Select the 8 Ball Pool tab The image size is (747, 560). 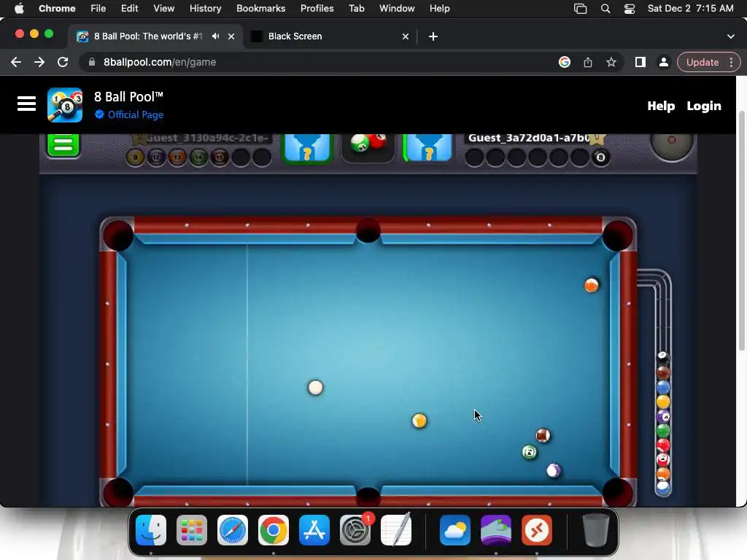[156, 36]
